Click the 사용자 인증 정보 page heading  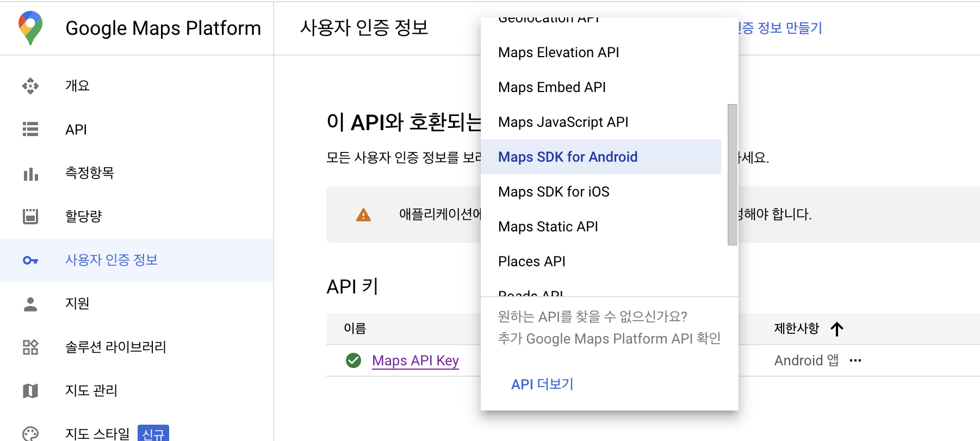(x=364, y=28)
